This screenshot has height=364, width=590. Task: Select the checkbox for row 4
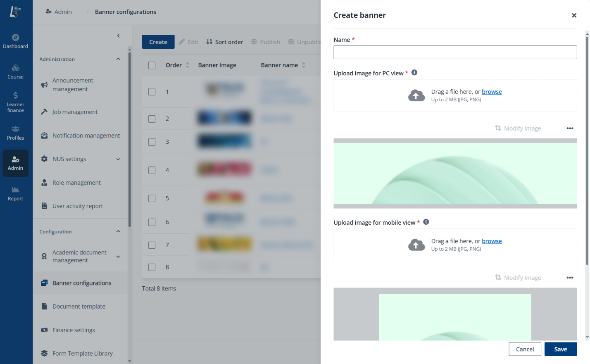click(152, 170)
